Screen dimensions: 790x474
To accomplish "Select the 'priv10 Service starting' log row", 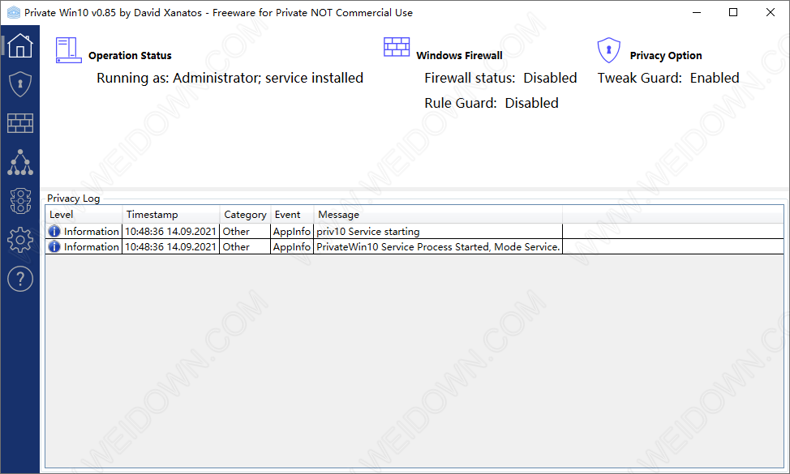I will click(368, 232).
